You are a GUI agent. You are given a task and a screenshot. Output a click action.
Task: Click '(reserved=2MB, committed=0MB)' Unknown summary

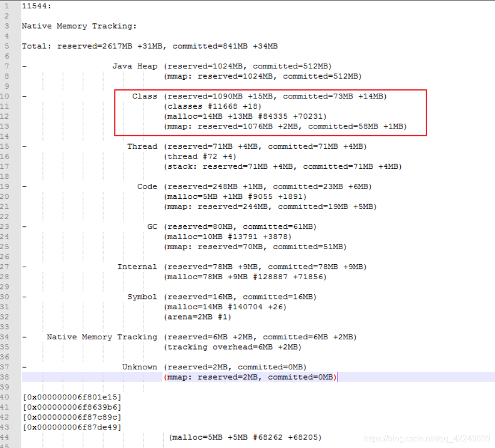tap(235, 367)
